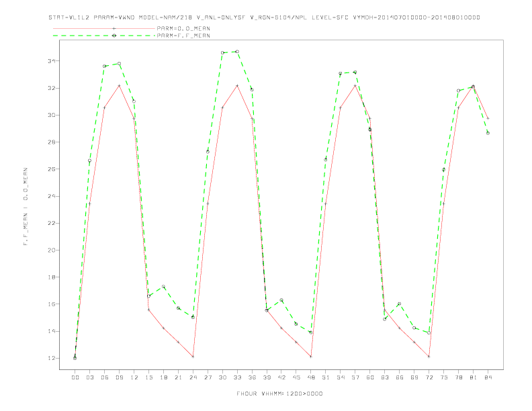Click the red plus data point at hour 09
Viewport: 532px width, 411px height.
[x=119, y=85]
